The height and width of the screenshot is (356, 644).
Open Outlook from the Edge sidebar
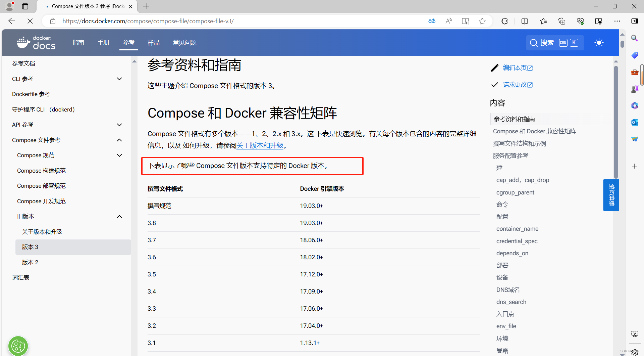point(635,122)
